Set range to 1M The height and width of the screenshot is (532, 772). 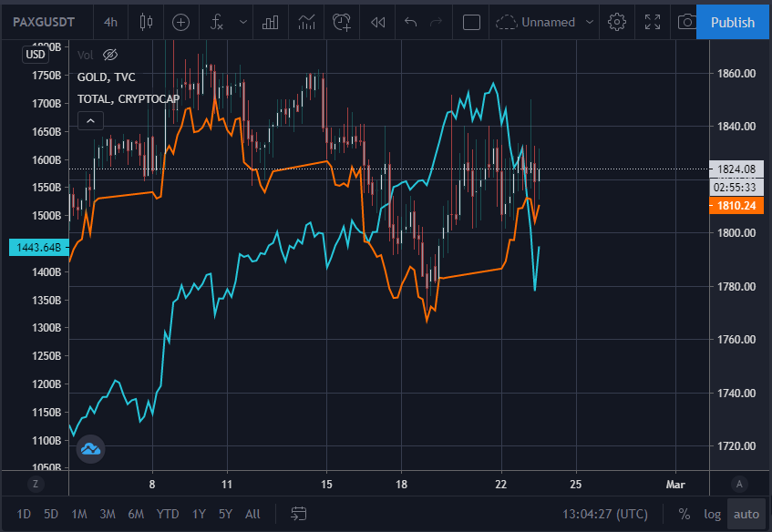(x=79, y=515)
